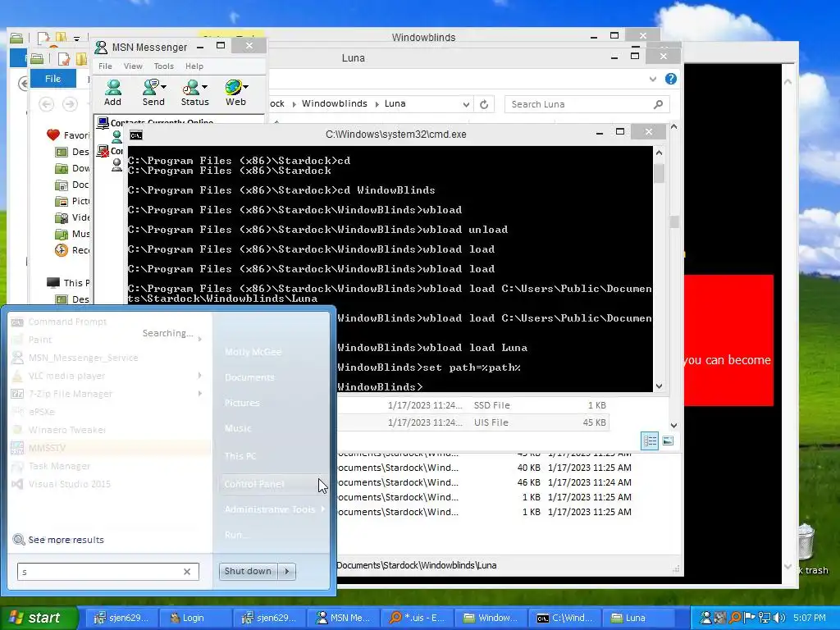Click the Web globe icon in MSN Messenger
Viewport: 840px width, 630px height.
(x=233, y=87)
